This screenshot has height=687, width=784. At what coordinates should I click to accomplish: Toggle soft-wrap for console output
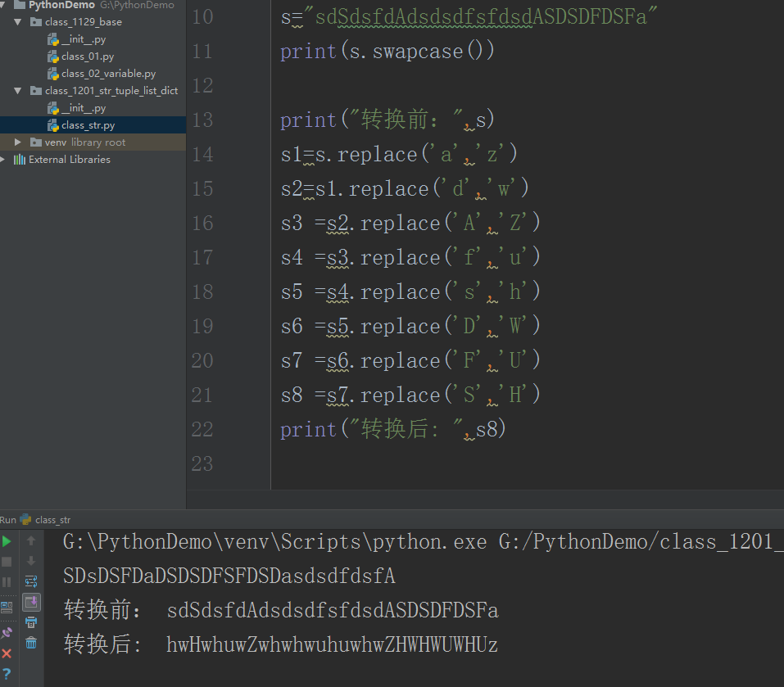coord(31,581)
